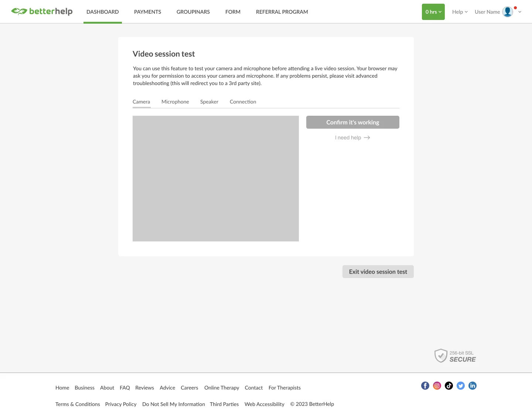Open Terms & Conditions link

(78, 404)
